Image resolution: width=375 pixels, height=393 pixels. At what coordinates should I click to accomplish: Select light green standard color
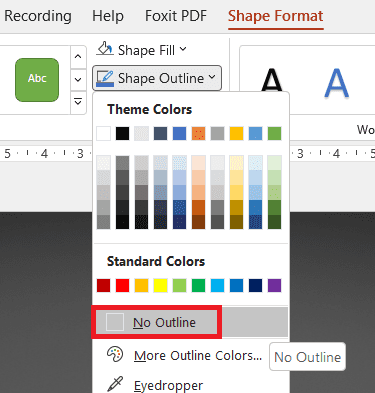coord(179,285)
